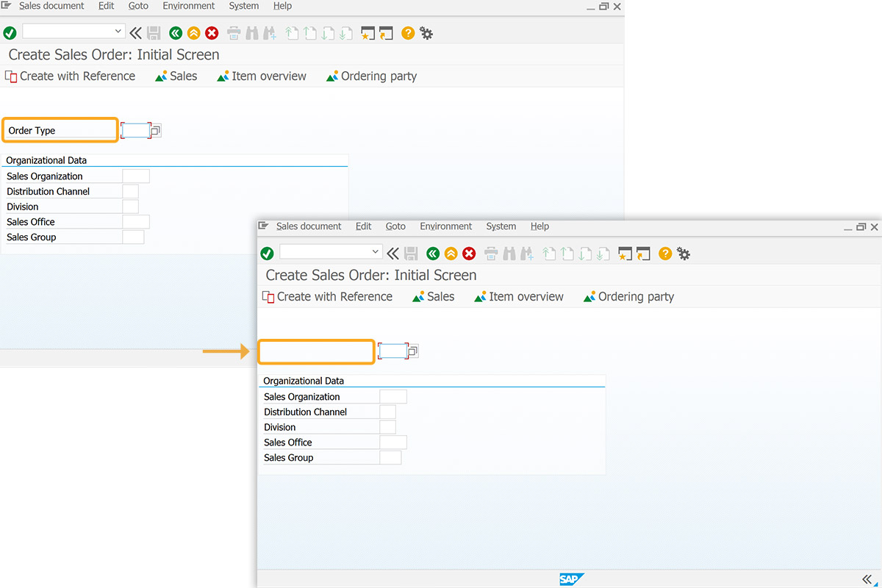
Task: Click the green Enter checkmark in the back window
Action: point(10,32)
